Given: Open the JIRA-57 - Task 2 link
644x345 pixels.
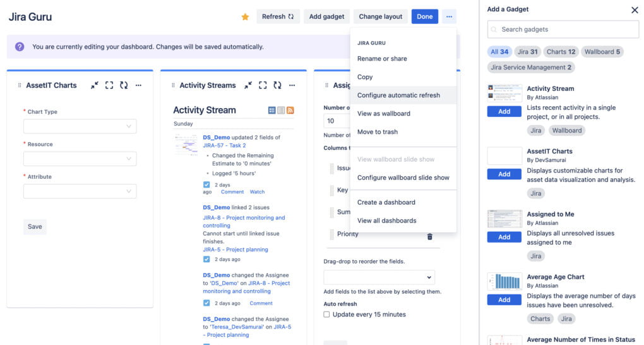Looking at the screenshot, I should pos(224,145).
